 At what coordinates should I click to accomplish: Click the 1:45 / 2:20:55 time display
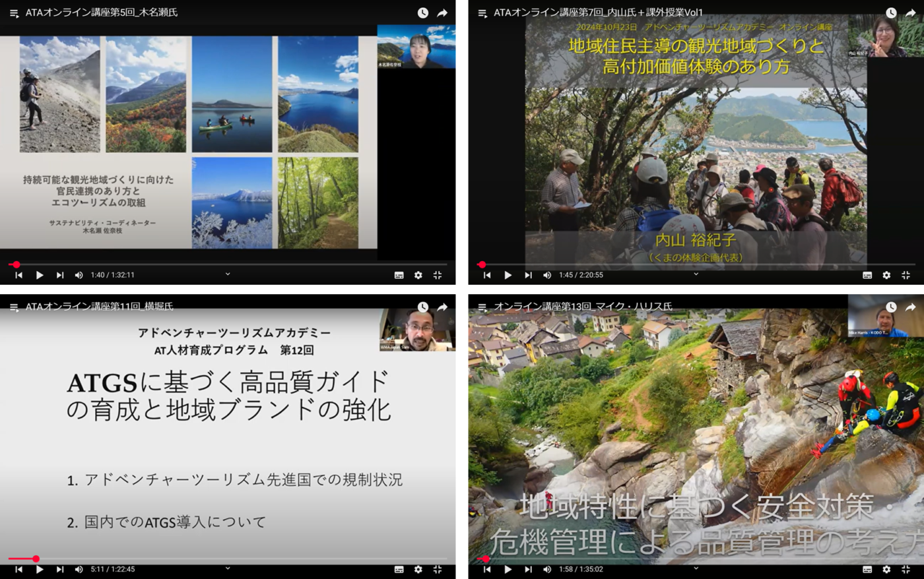[581, 275]
